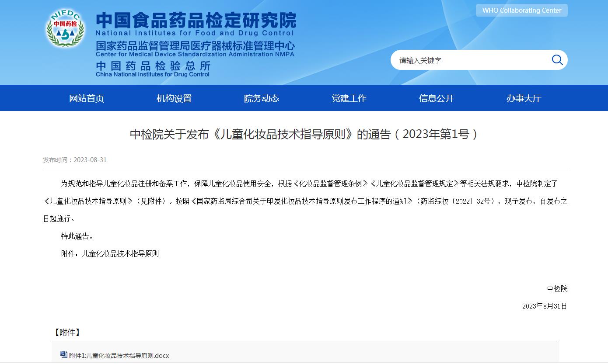Click the 【附件】 section heading
Viewport: 608px width, 364px height.
pos(67,333)
